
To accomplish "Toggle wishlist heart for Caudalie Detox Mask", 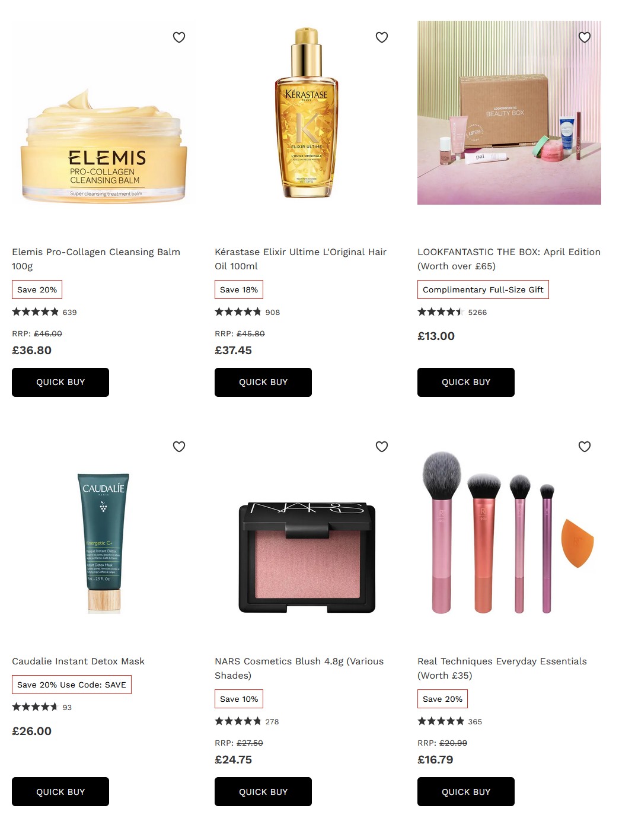I will 179,447.
